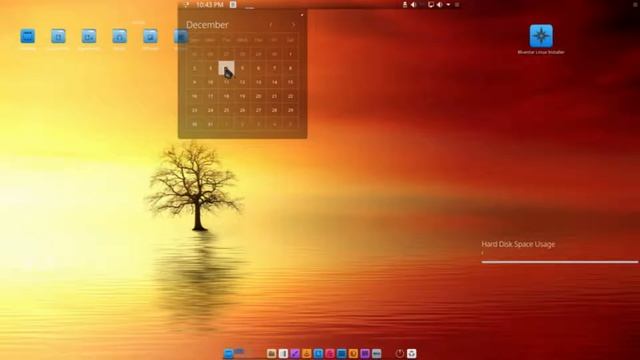Click the December month heading in calendar
This screenshot has height=360, width=640.
(x=207, y=25)
